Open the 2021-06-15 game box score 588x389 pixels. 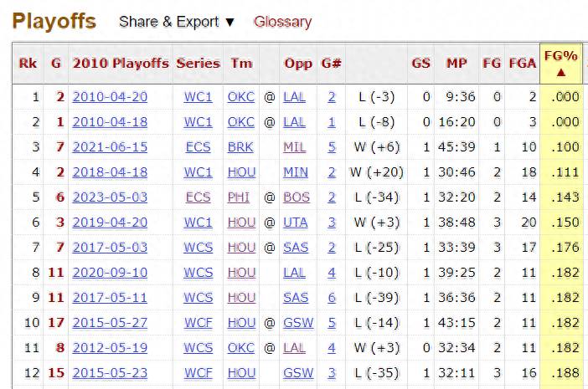coord(110,147)
